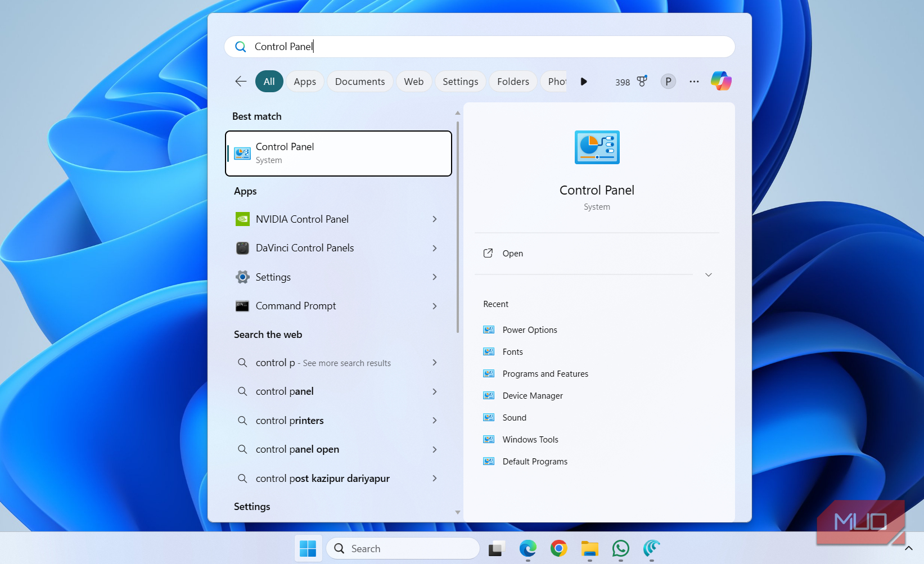924x564 pixels.
Task: Click the Copilot icon in search panel
Action: (721, 81)
